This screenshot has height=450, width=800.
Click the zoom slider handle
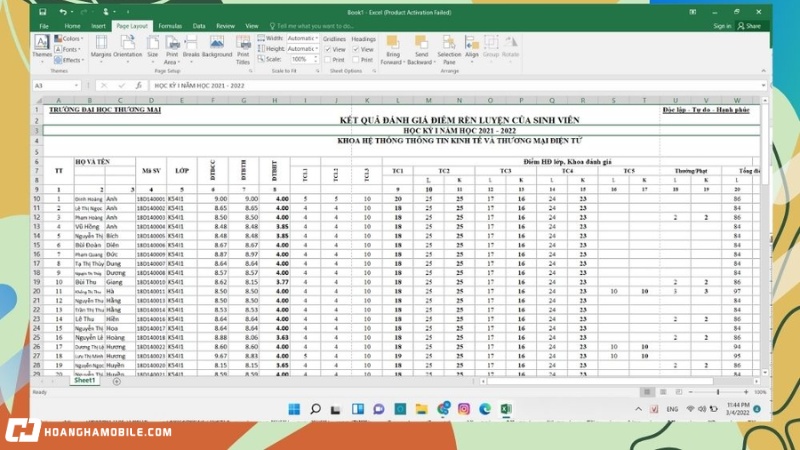tap(718, 392)
